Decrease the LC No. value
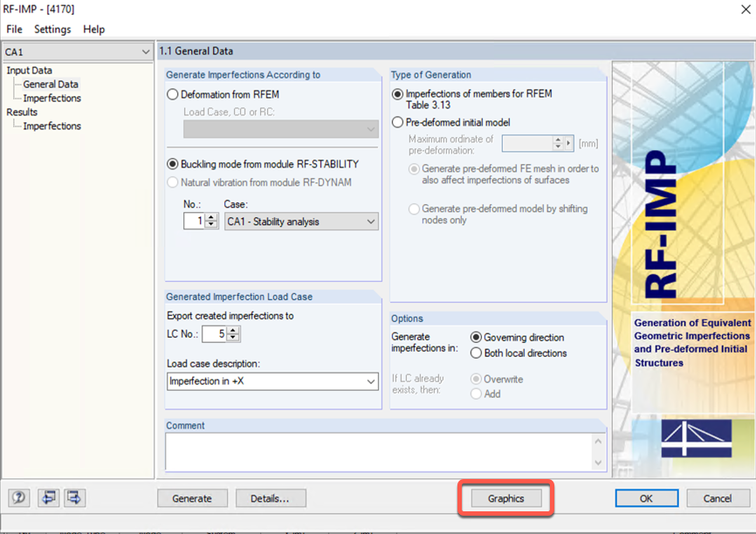The width and height of the screenshot is (756, 534). pyautogui.click(x=233, y=338)
